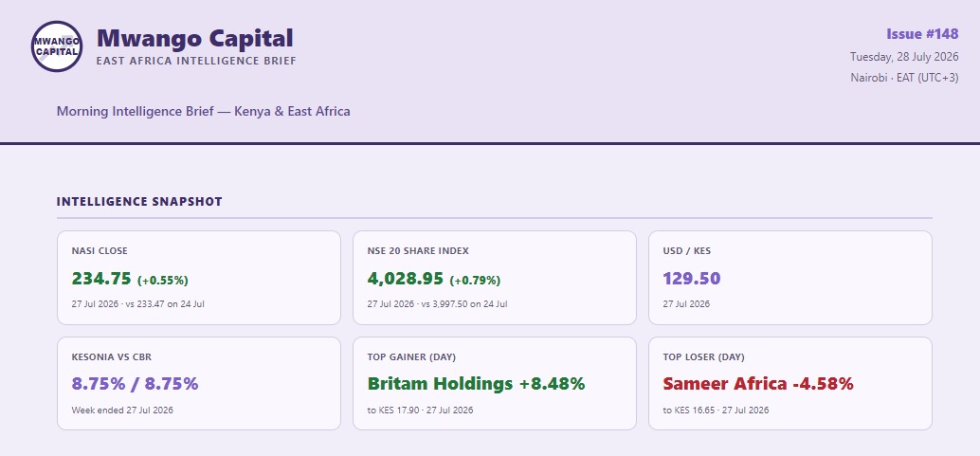This screenshot has width=980, height=456.
Task: Open the USD / KES card
Action: [x=790, y=278]
